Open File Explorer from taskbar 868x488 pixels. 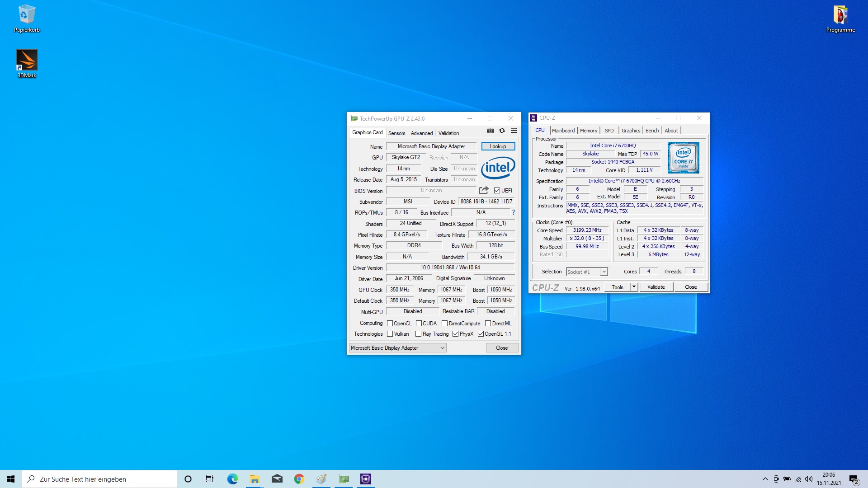coord(255,479)
